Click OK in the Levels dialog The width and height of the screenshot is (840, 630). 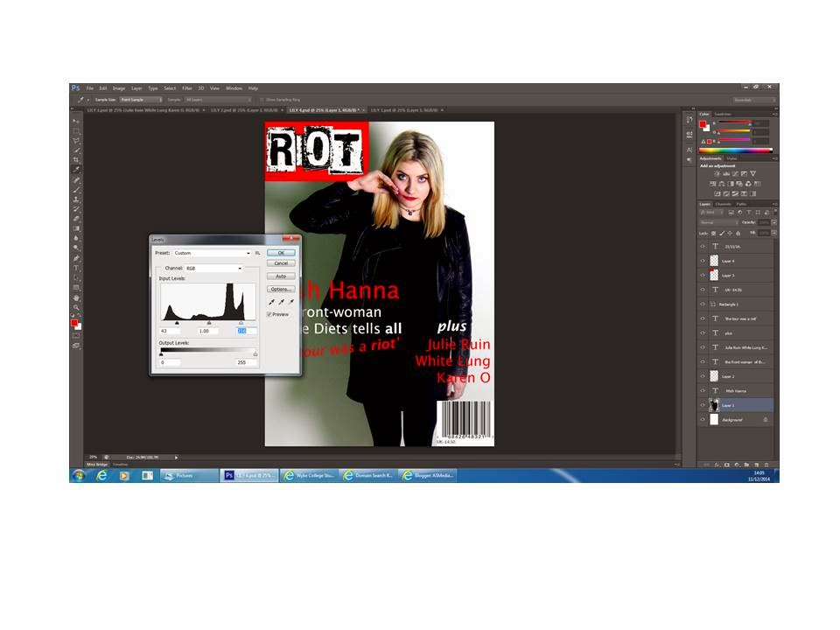tap(281, 253)
